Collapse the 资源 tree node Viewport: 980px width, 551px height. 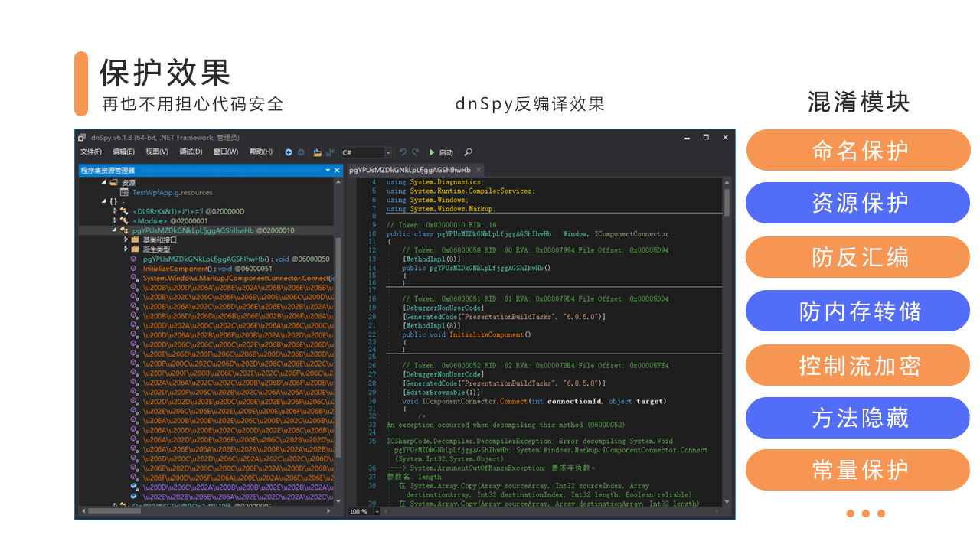coord(104,183)
